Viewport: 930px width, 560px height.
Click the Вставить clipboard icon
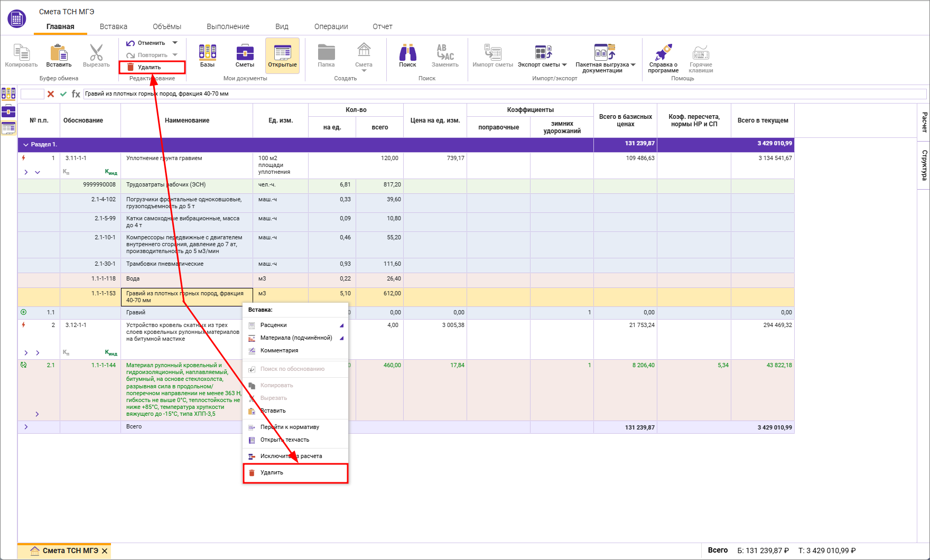click(x=59, y=56)
